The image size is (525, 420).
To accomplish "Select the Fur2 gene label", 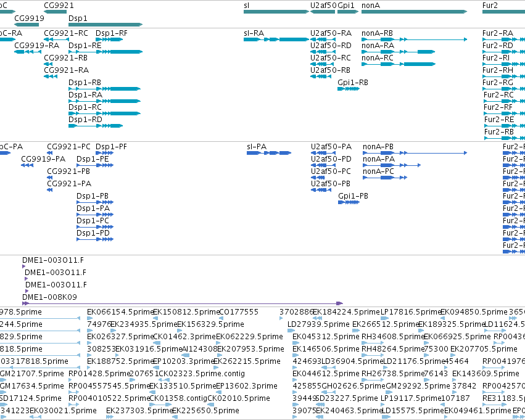I will 490,6.
